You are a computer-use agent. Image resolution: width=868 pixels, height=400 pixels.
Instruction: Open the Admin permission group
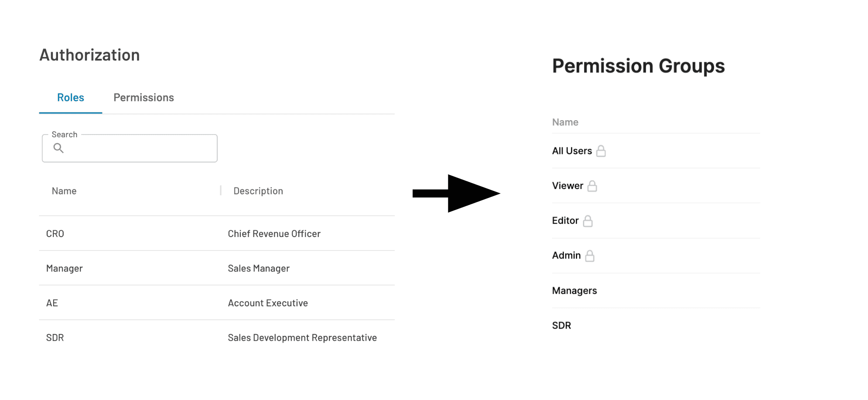pos(566,256)
